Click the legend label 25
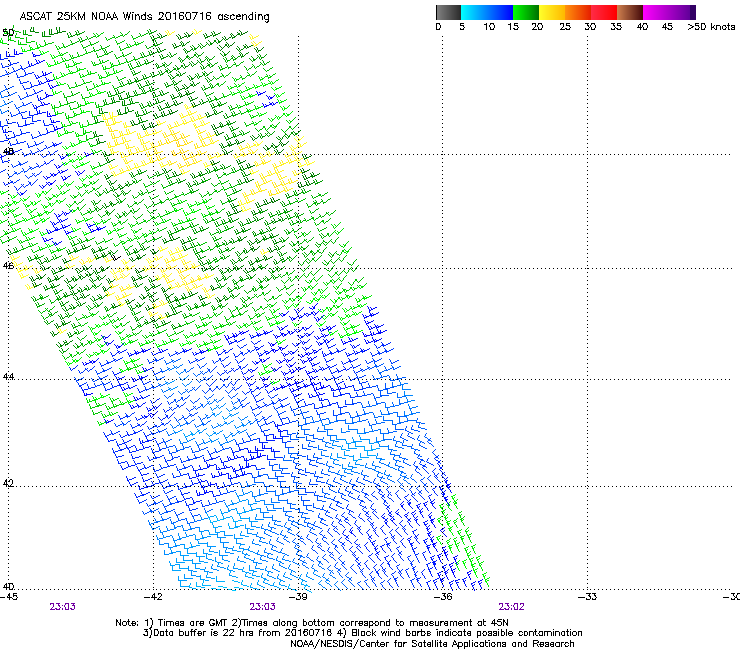Image resolution: width=740 pixels, height=650 pixels. (565, 27)
